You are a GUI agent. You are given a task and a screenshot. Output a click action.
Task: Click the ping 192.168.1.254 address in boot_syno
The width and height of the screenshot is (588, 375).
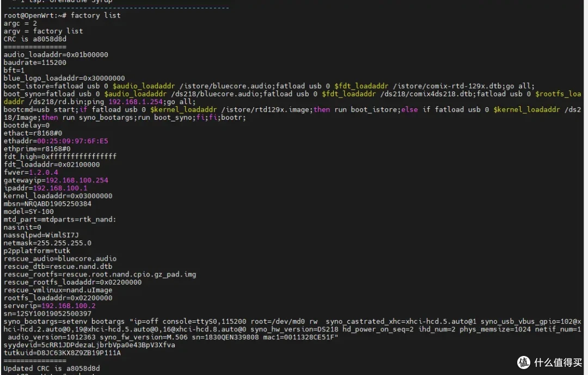click(x=136, y=102)
